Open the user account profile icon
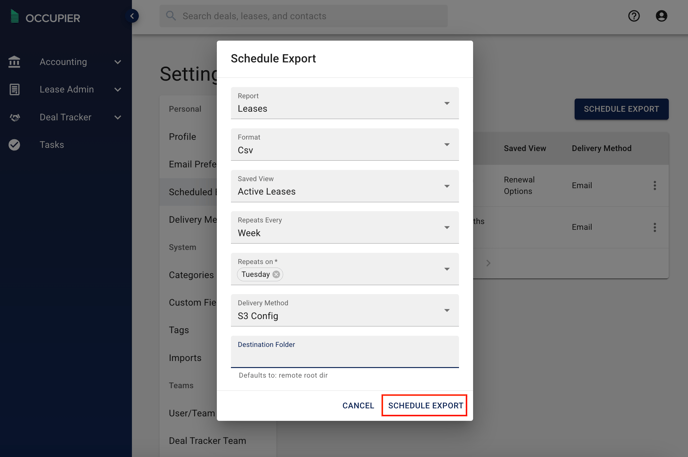 pyautogui.click(x=661, y=16)
